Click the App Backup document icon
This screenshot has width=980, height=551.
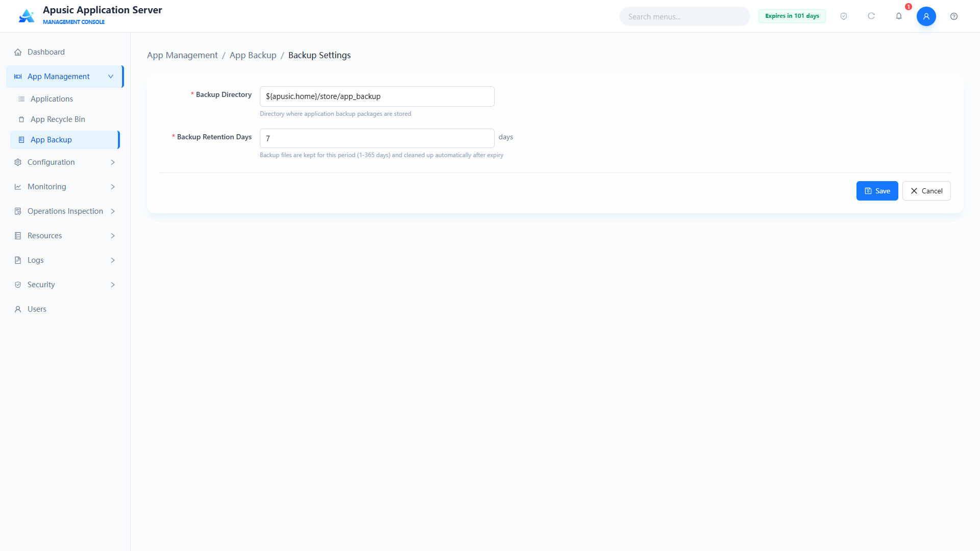[21, 140]
